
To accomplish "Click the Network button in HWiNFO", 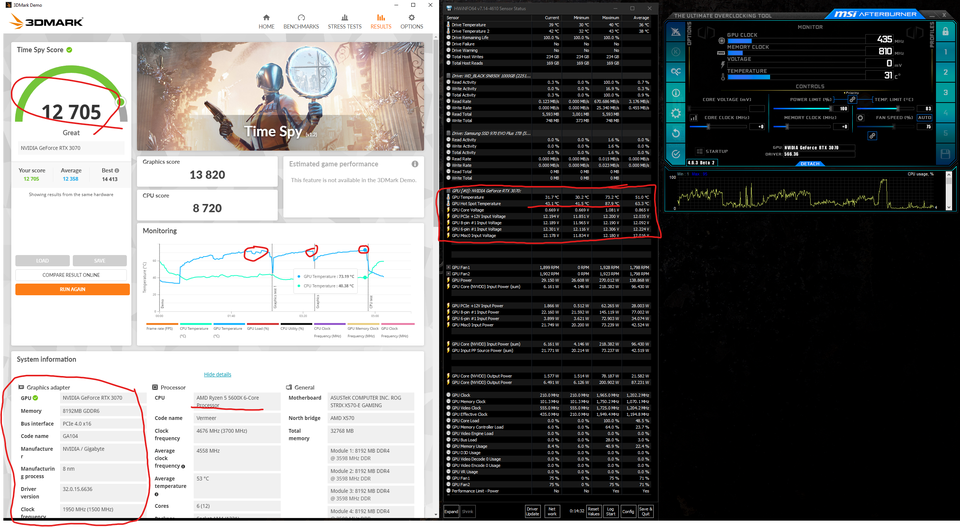I will click(x=552, y=511).
